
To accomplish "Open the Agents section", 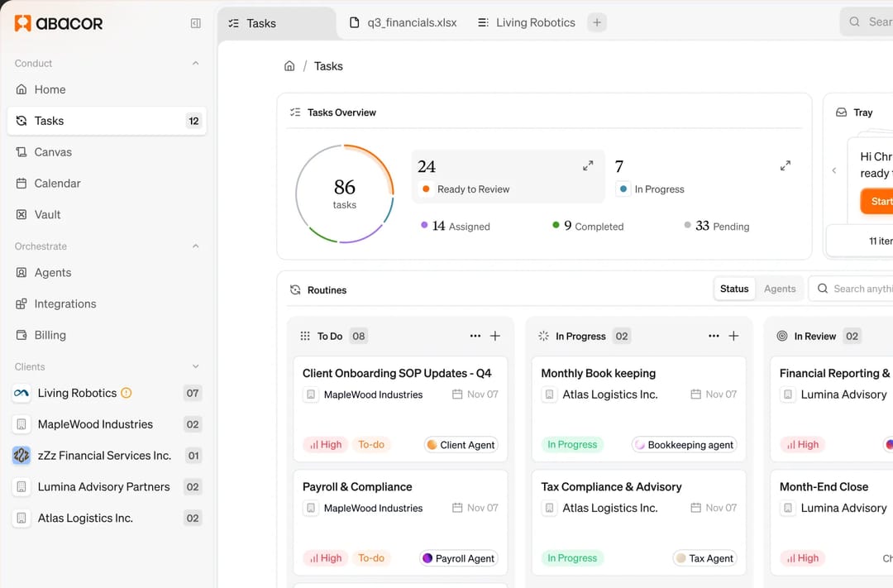I will tap(107, 272).
